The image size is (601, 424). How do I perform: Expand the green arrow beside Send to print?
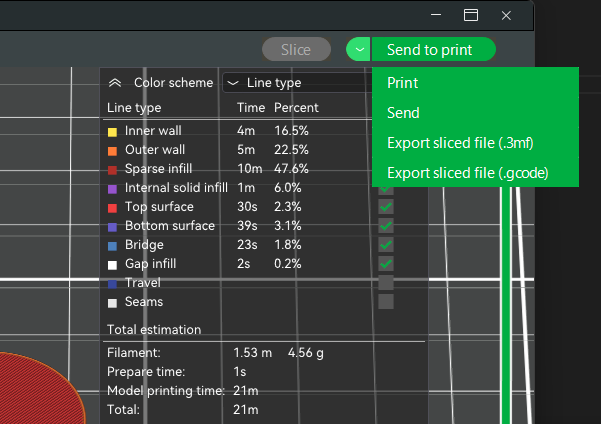coord(358,49)
